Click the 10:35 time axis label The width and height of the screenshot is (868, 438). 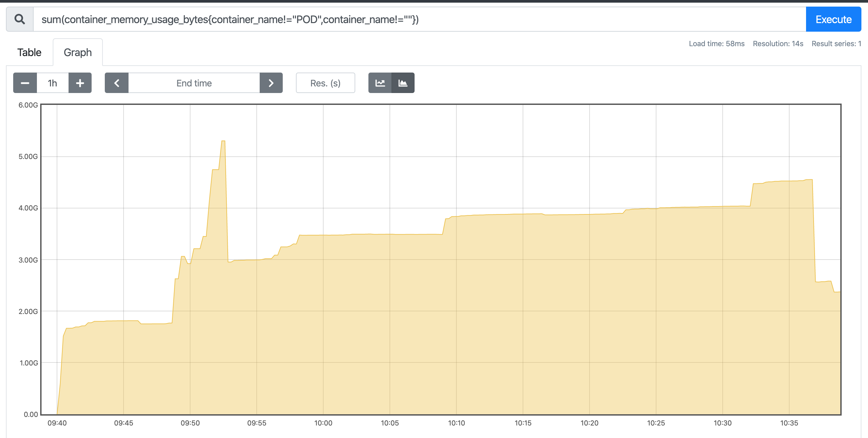tap(789, 423)
